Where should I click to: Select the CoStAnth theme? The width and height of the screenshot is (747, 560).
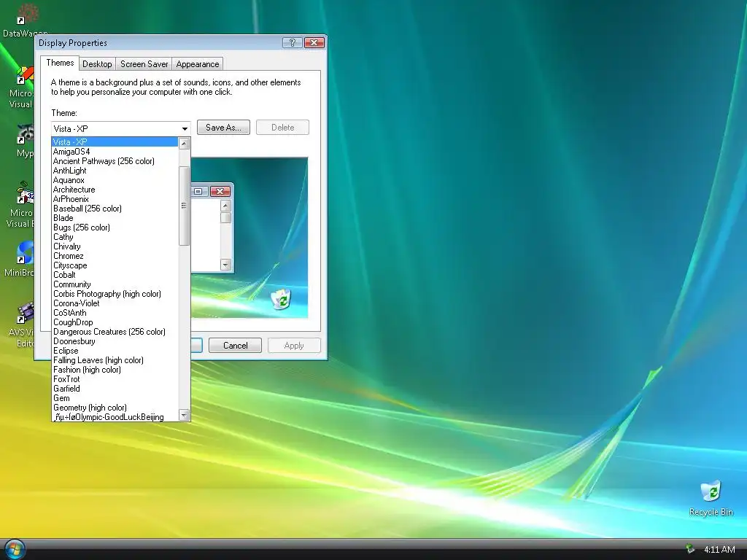[x=115, y=313]
